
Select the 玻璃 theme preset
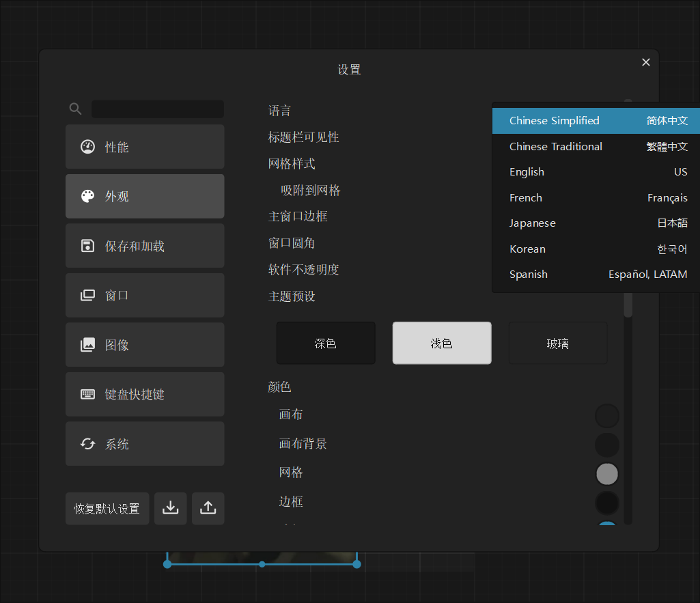[557, 343]
